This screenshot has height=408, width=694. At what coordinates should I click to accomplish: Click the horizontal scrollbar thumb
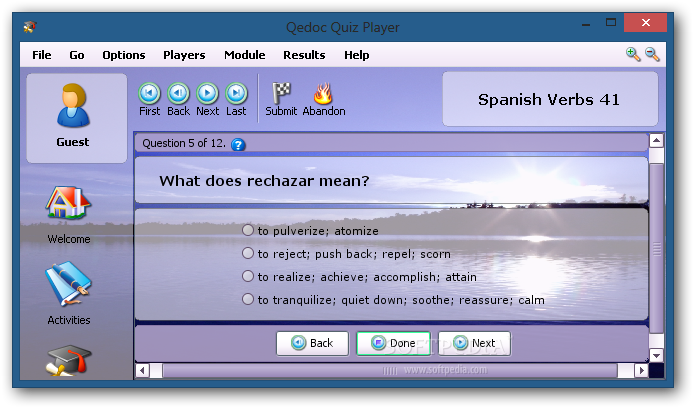click(390, 370)
